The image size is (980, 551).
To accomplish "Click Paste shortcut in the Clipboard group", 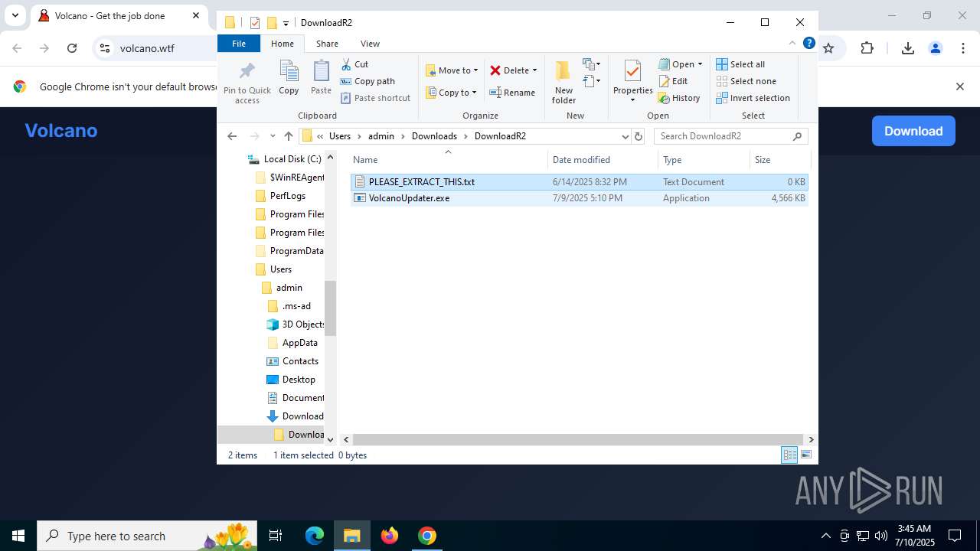I will click(375, 98).
